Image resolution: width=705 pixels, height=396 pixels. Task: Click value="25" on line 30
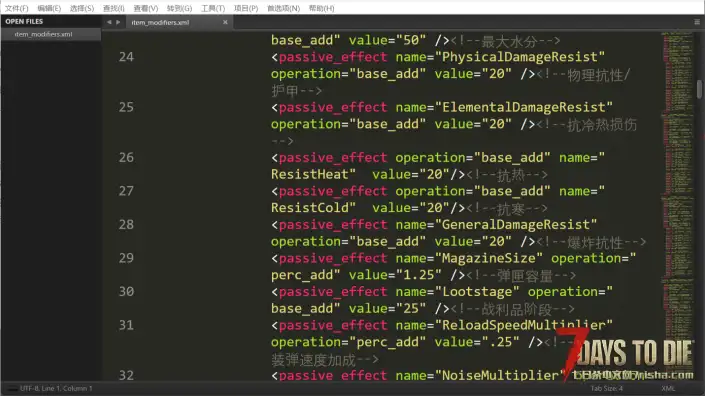point(388,309)
